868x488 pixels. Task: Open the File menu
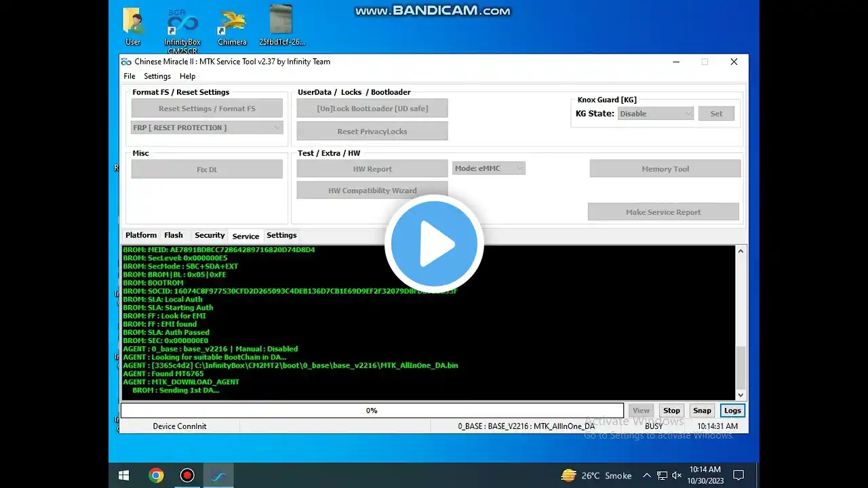pos(130,77)
